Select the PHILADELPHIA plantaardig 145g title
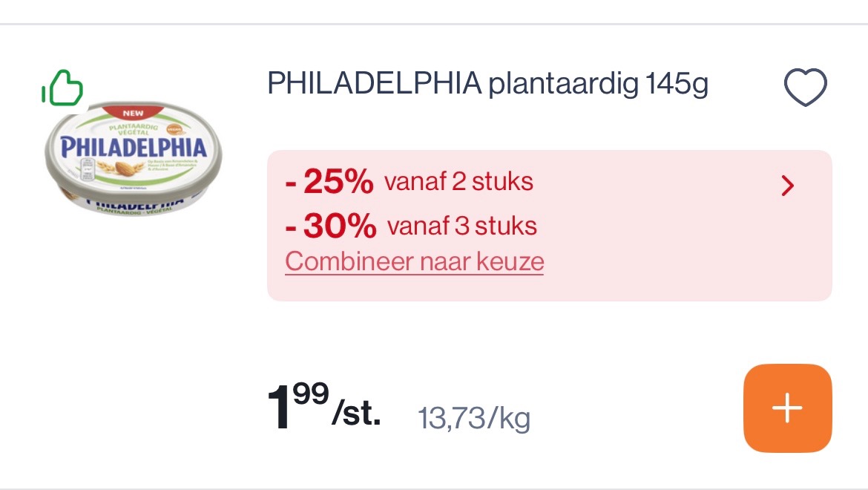The height and width of the screenshot is (490, 868). (487, 85)
